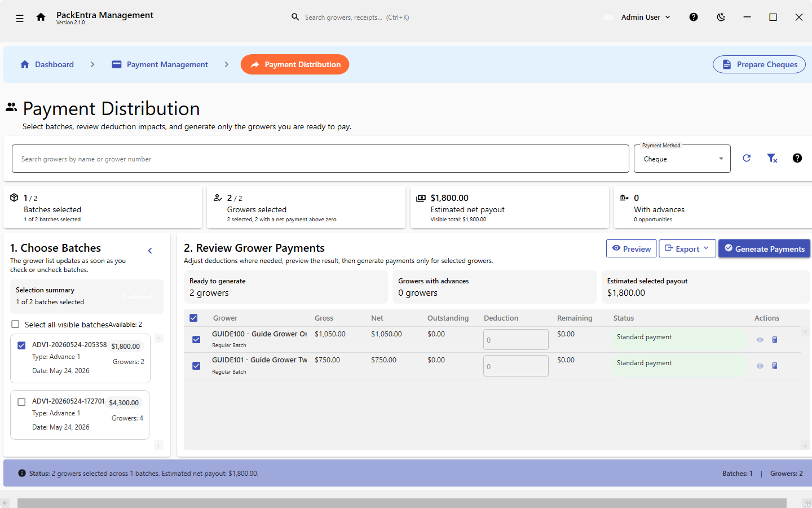Go to home via house icon
812x508 pixels.
(x=41, y=17)
